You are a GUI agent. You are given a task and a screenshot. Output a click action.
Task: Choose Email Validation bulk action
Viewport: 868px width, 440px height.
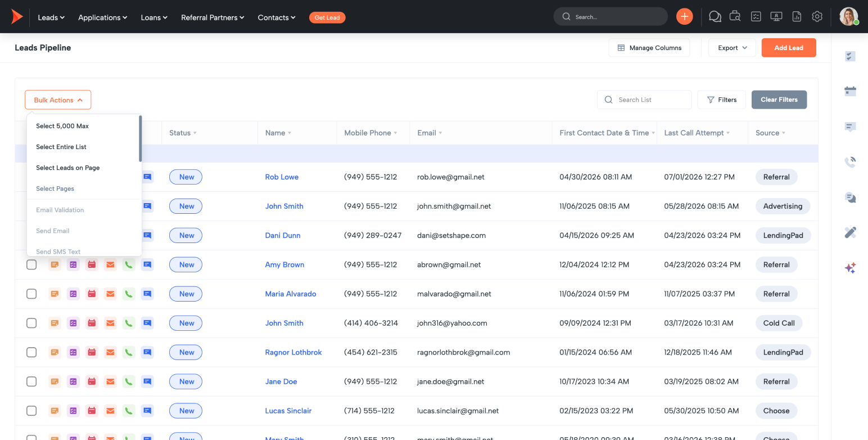60,210
